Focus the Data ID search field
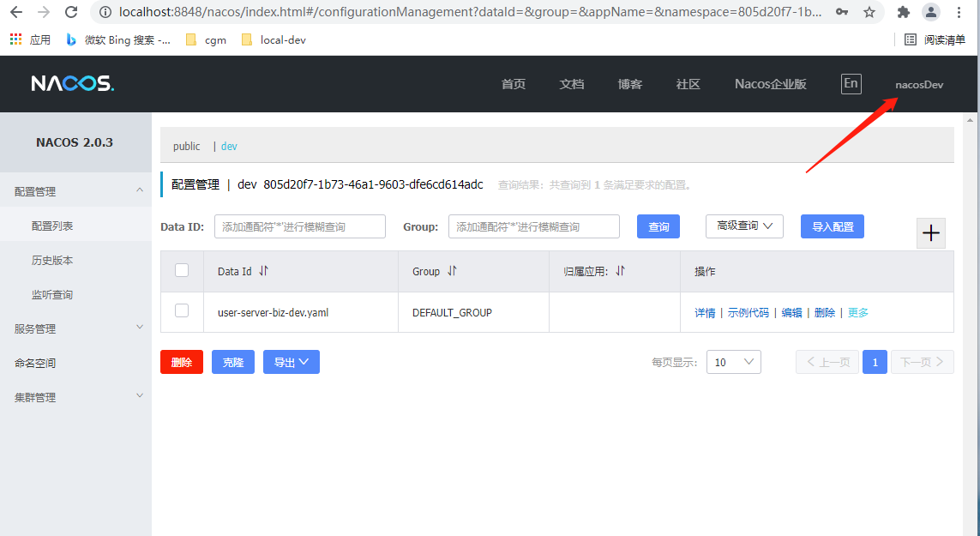This screenshot has height=536, width=980. point(300,226)
